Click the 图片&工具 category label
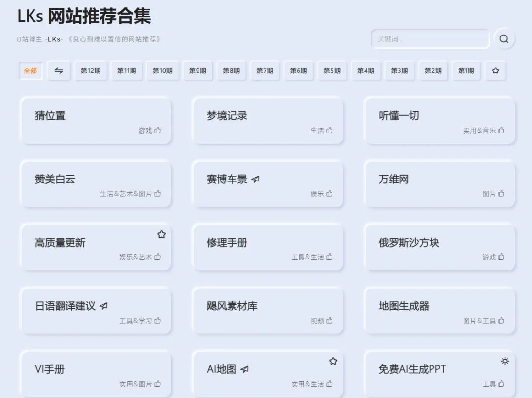 point(479,321)
